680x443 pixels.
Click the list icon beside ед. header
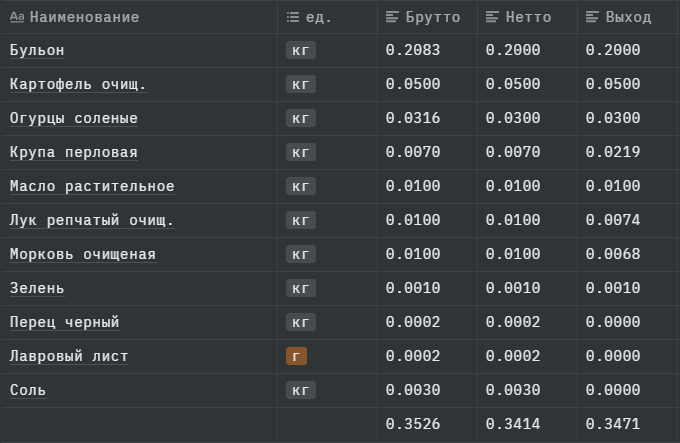[x=293, y=17]
